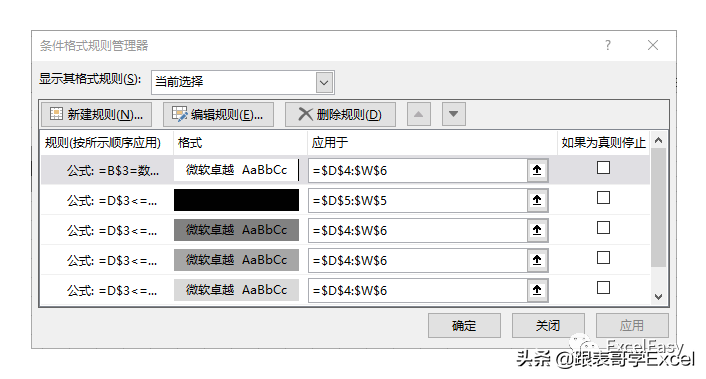Delete selected rule with 删除规则(D)
This screenshot has width=706, height=379.
[x=340, y=114]
